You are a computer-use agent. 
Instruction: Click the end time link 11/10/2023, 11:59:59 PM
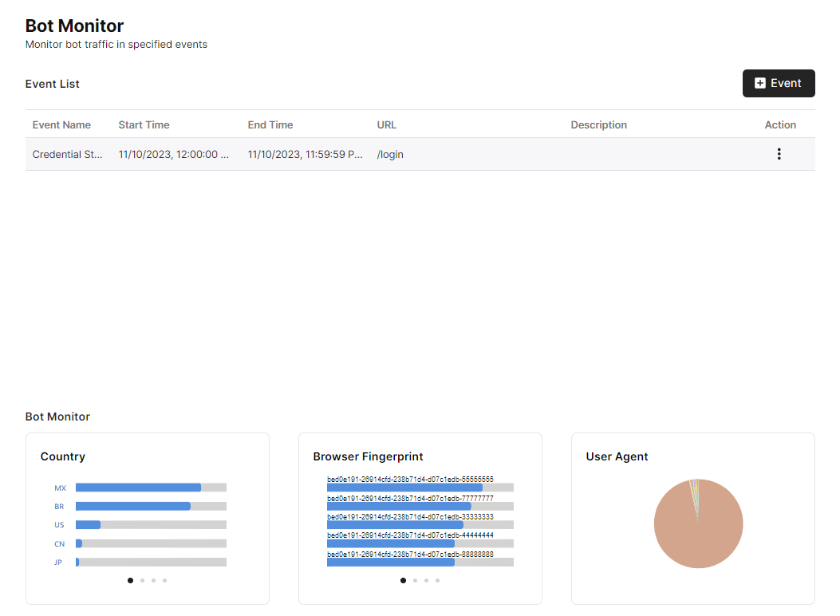point(306,154)
